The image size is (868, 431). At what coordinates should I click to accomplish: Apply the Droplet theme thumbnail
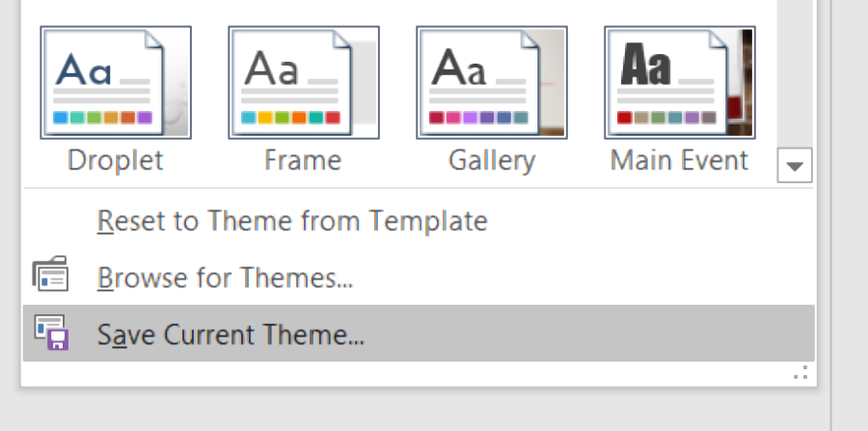(116, 82)
